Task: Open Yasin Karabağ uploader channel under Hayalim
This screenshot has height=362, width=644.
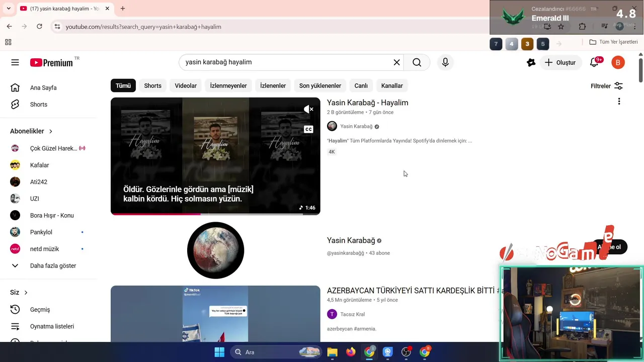Action: tap(356, 126)
